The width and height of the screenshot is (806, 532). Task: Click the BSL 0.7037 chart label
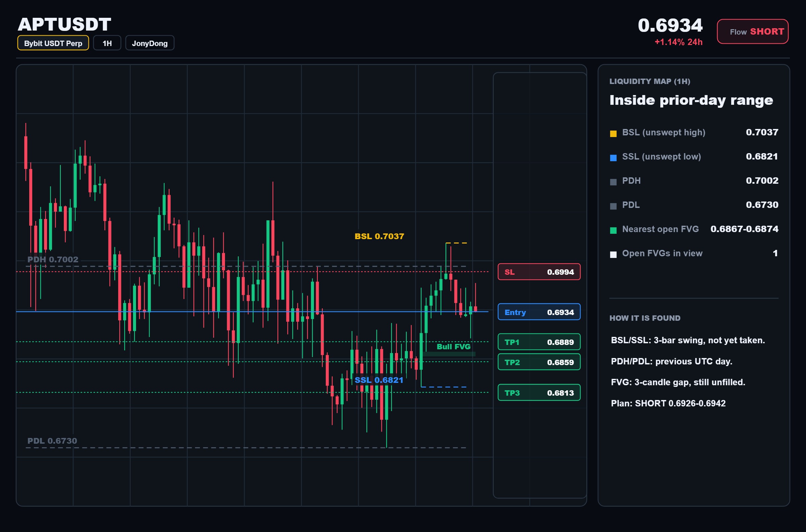tap(379, 236)
